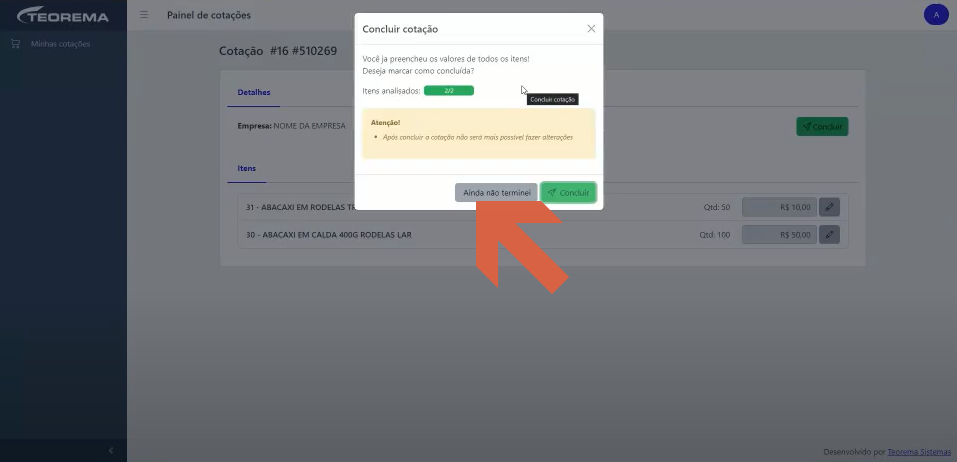Viewport: 957px width, 462px height.
Task: Close the Concluir cotação dialog
Action: (x=591, y=29)
